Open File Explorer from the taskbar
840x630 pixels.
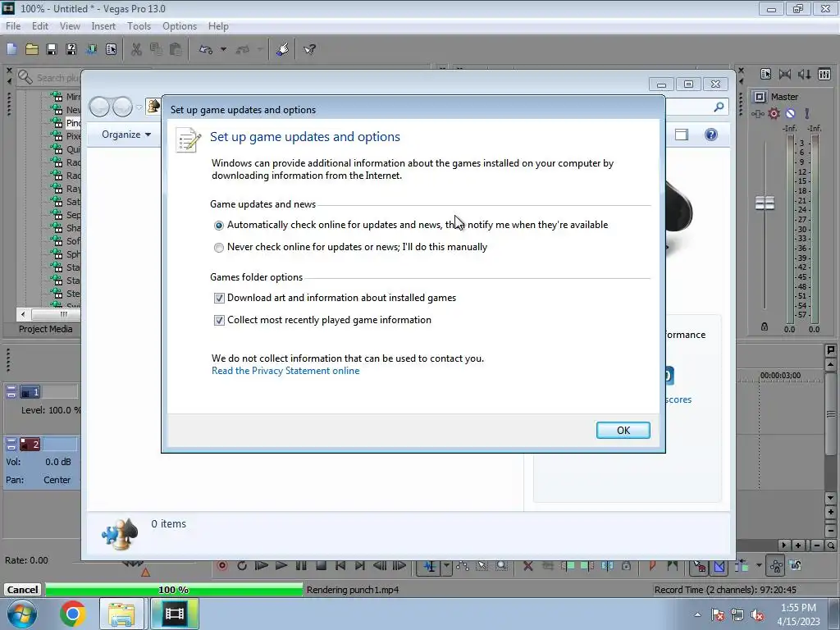tap(121, 614)
